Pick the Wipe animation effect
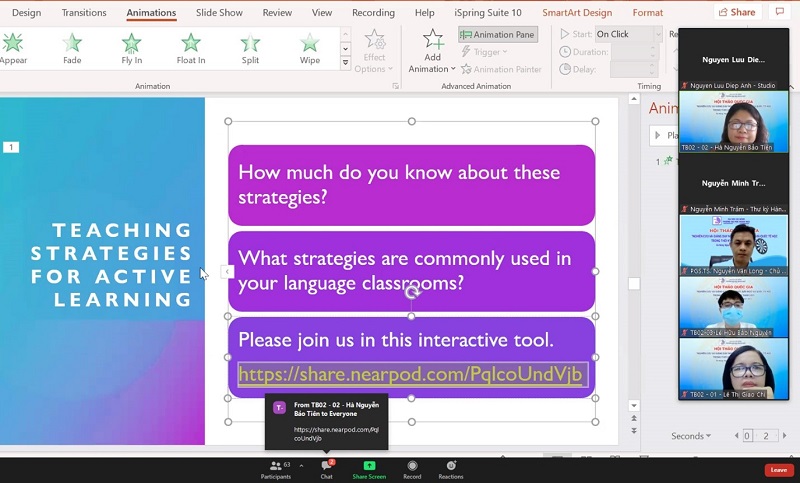 310,47
